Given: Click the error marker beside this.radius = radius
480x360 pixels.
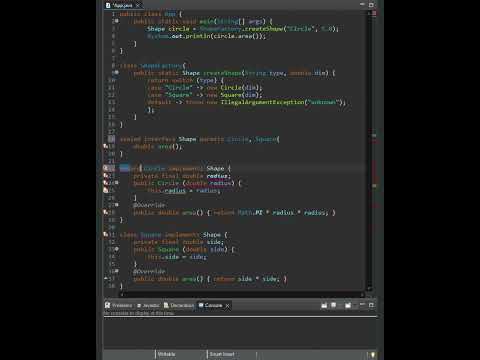Looking at the screenshot, I should click(x=106, y=190).
